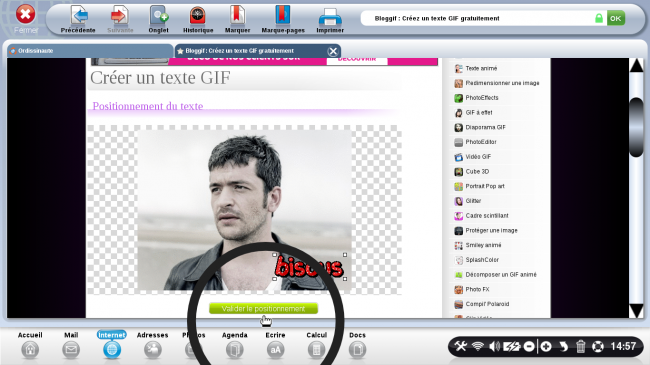The image size is (650, 365).
Task: Click the OK button in address bar
Action: (616, 18)
